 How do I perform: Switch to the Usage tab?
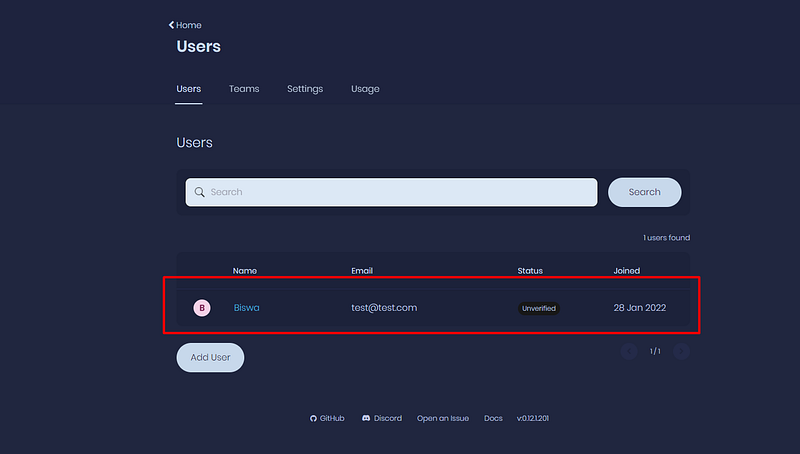(x=365, y=89)
